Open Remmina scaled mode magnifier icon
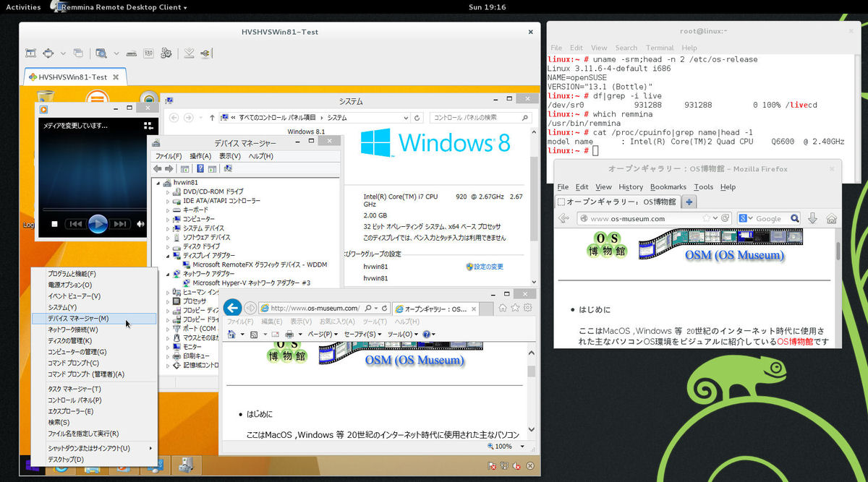868x482 pixels. point(101,53)
